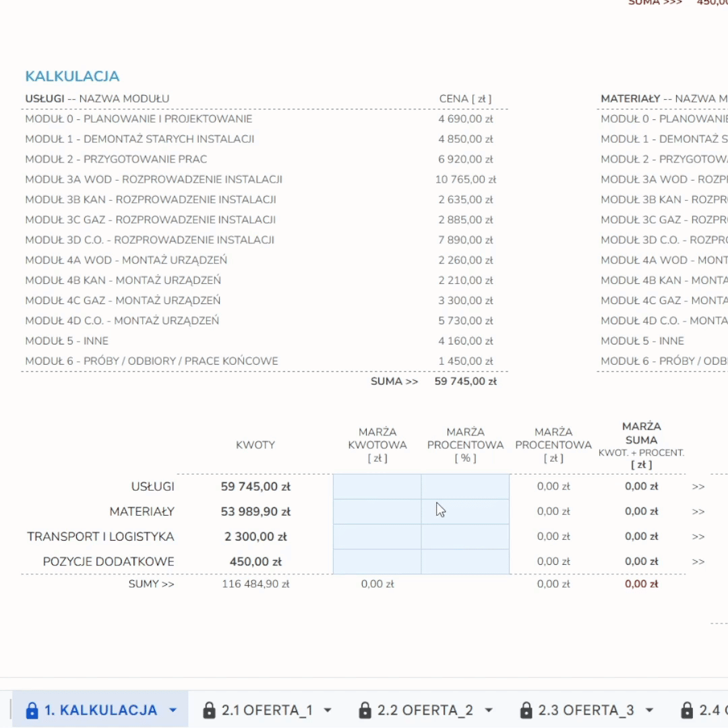
Task: Open the 1. KALKULACJA tab dropdown arrow
Action: coord(173,710)
